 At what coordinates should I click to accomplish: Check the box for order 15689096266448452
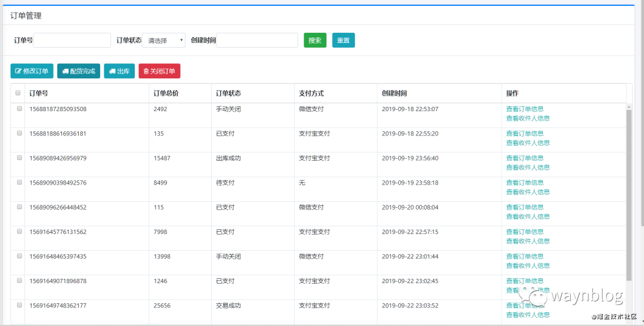point(19,207)
